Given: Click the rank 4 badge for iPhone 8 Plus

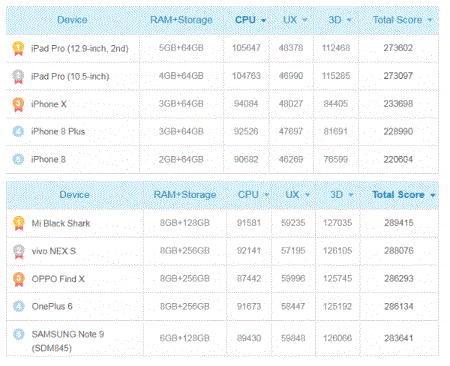Looking at the screenshot, I should coord(18,131).
